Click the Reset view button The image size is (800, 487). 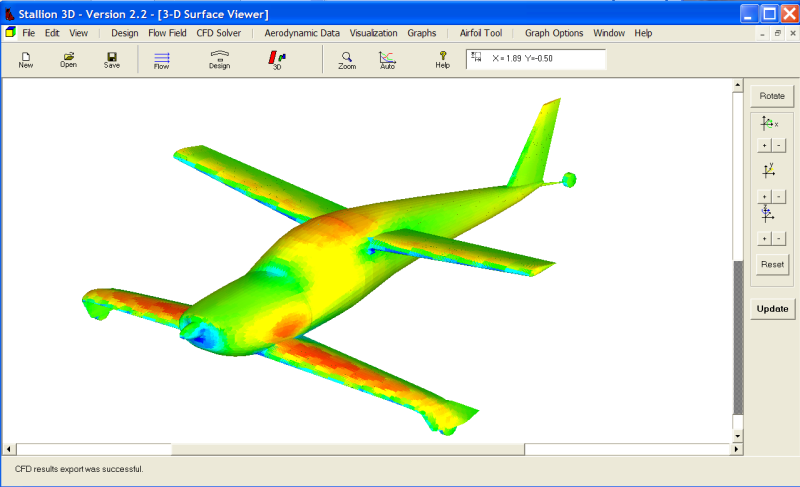click(772, 264)
